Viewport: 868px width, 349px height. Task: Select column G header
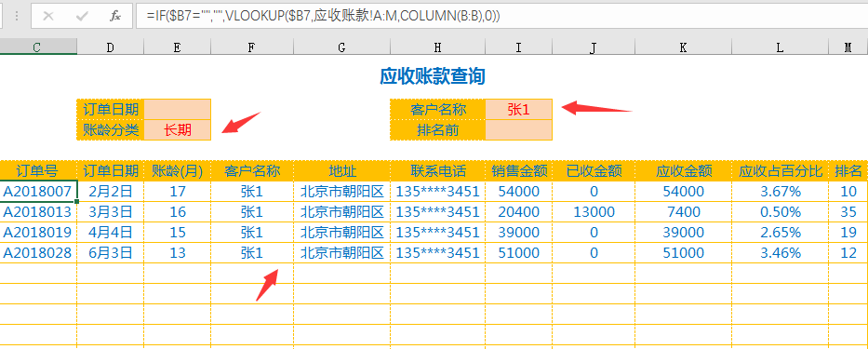coord(341,47)
